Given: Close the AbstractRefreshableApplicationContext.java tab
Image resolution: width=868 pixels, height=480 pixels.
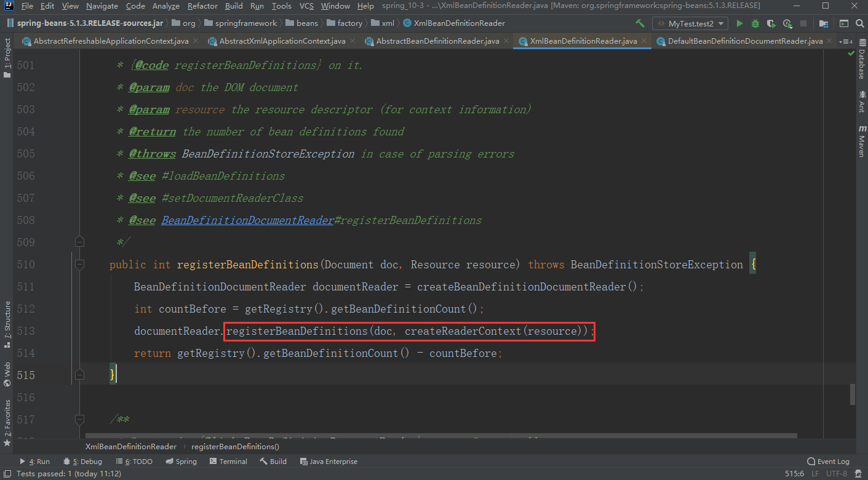Looking at the screenshot, I should click(196, 41).
